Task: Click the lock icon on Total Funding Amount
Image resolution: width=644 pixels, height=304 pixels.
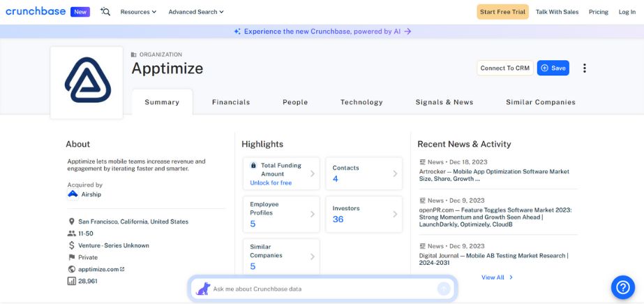Action: [253, 166]
